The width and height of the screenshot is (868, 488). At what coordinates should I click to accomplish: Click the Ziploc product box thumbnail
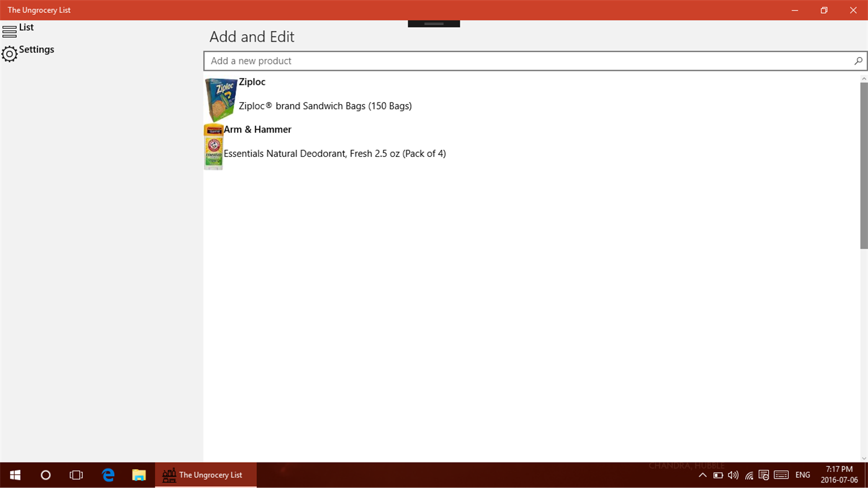pyautogui.click(x=220, y=99)
